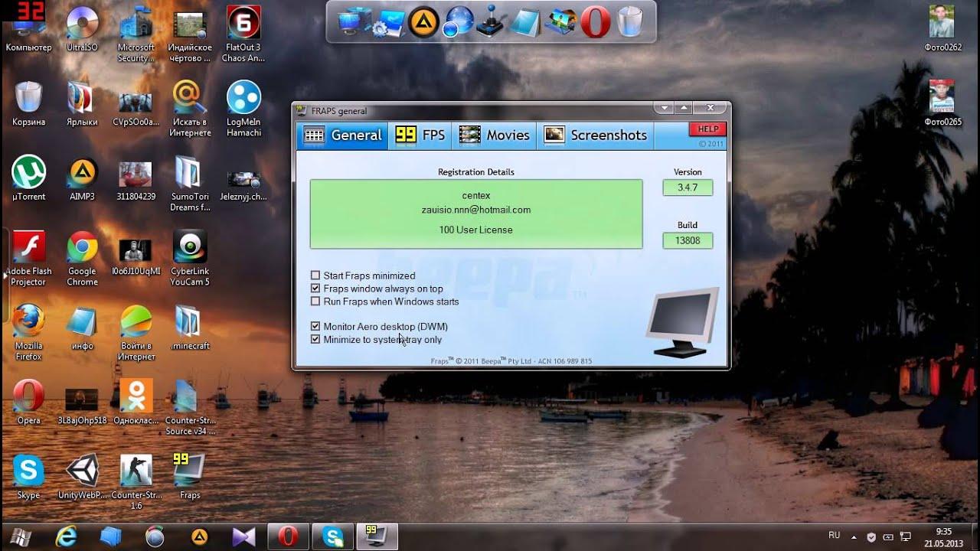Open the FPS tab in Fraps
The height and width of the screenshot is (551, 980).
(420, 135)
